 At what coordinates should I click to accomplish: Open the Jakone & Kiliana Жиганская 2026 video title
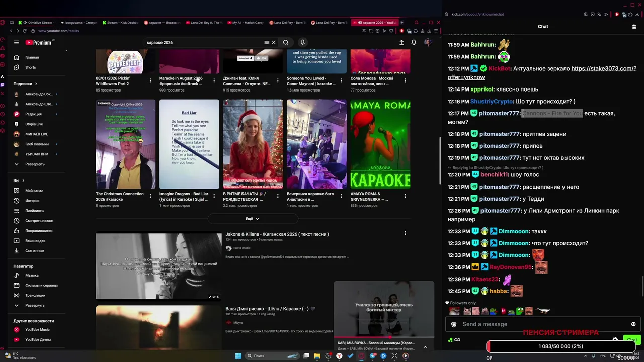point(277,234)
